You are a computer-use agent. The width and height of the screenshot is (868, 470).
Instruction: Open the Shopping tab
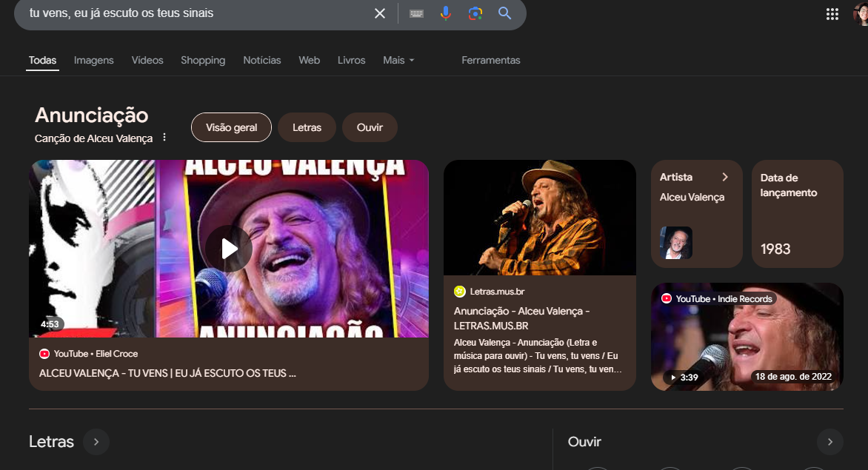click(x=203, y=60)
